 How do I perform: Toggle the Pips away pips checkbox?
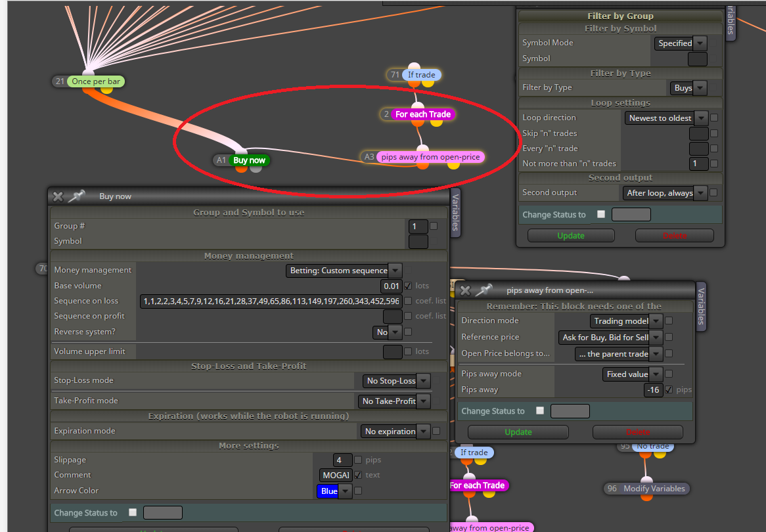[669, 390]
